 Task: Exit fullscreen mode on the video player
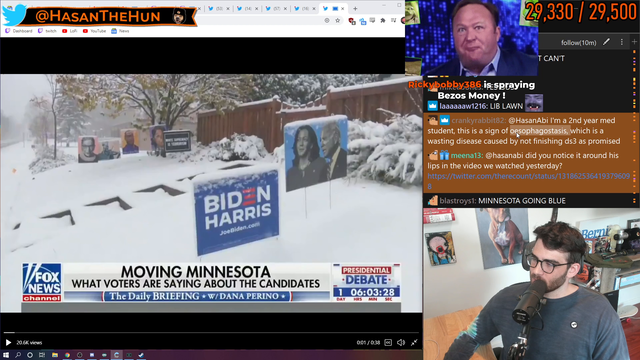point(414,342)
